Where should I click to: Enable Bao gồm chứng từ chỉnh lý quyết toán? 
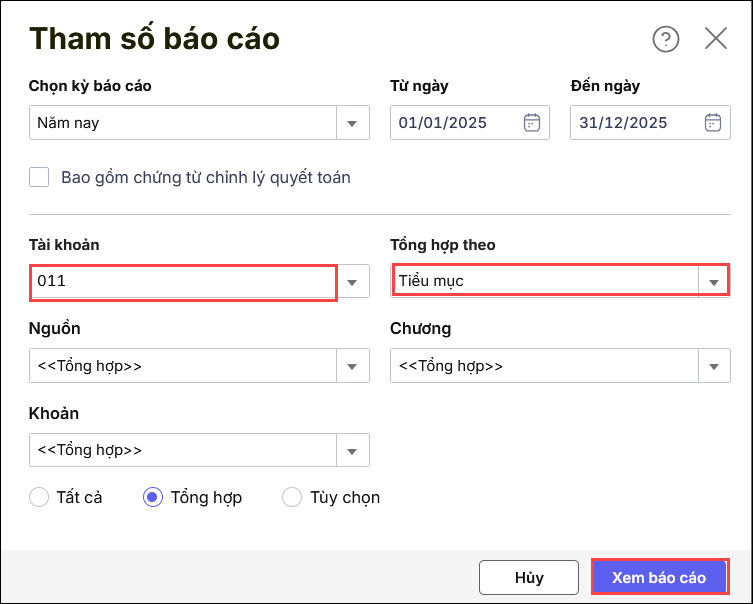(x=40, y=177)
